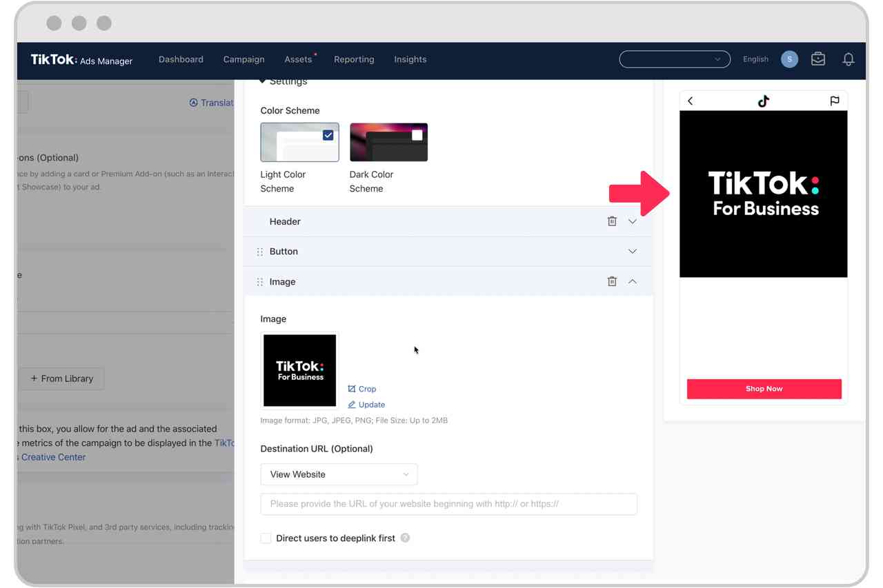
Task: Collapse the Image section chevron
Action: pos(633,281)
